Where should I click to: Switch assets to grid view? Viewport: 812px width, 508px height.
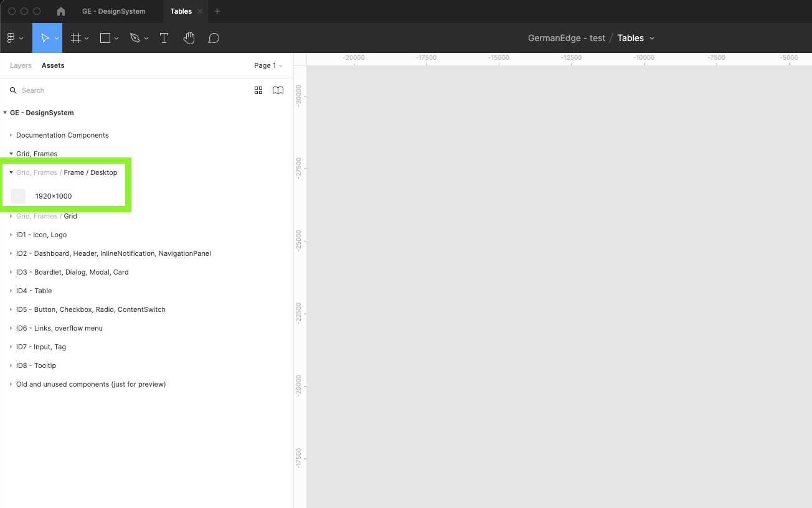258,90
